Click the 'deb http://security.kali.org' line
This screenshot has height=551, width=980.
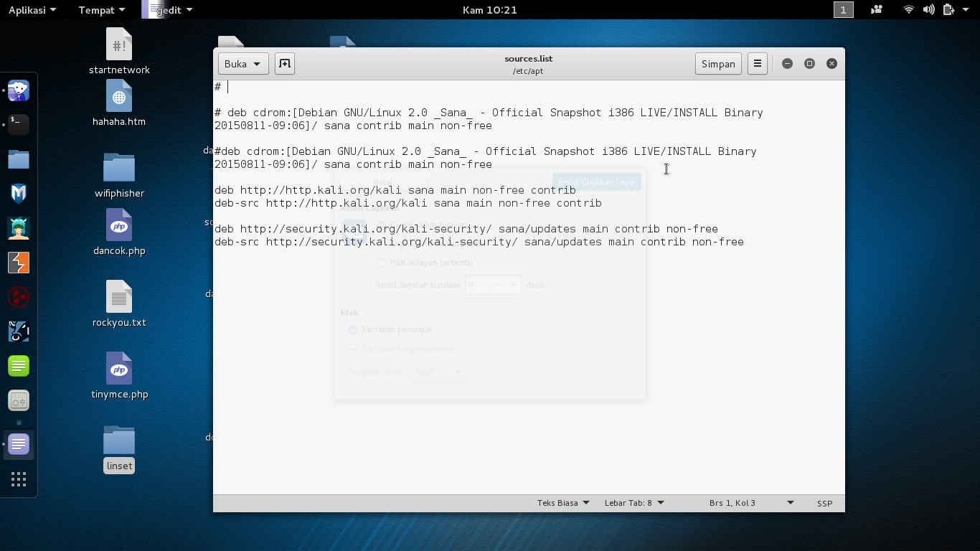click(466, 229)
